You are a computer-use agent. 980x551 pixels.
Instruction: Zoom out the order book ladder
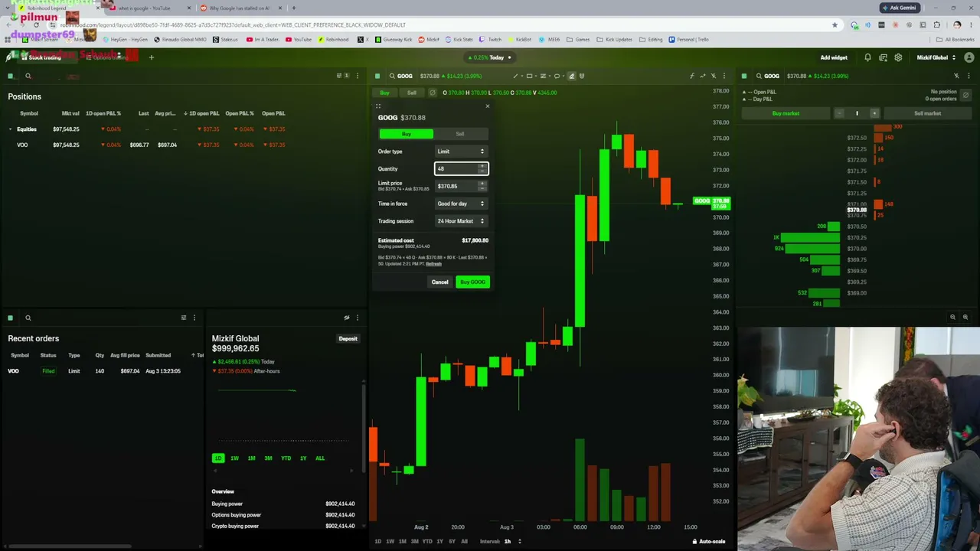point(953,317)
